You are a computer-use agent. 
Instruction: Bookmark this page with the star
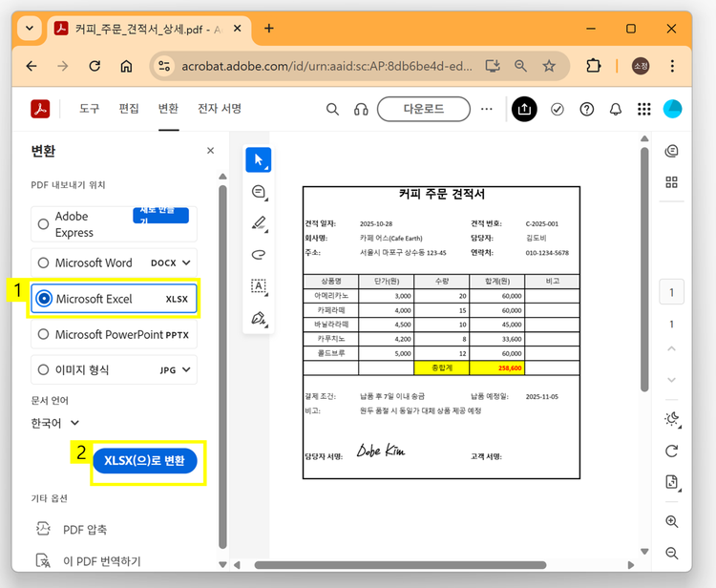pos(549,66)
